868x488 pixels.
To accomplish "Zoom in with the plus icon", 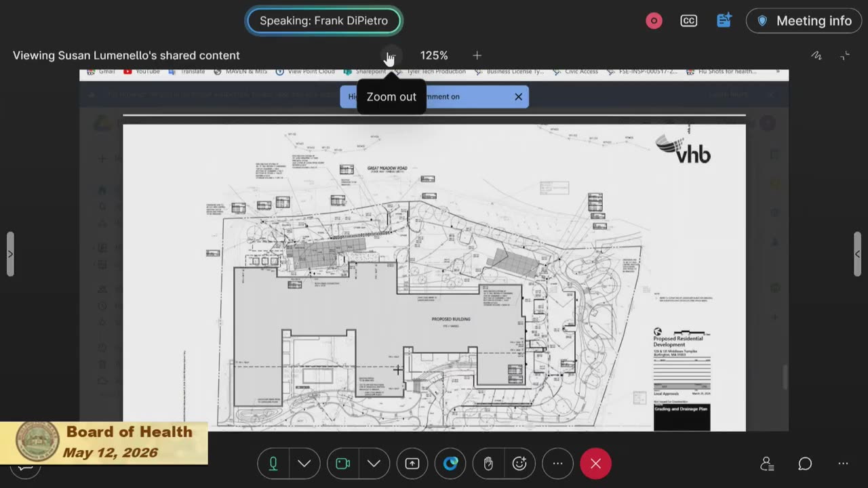I will [x=477, y=56].
